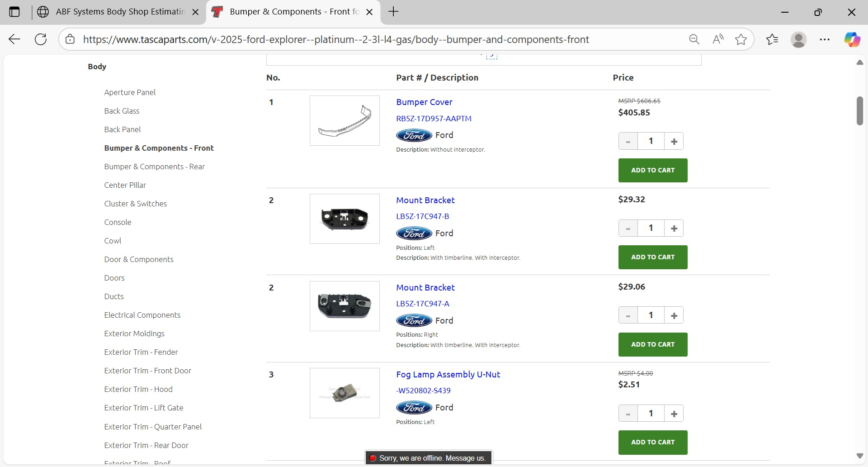The image size is (868, 467).
Task: Open browser settings and more menu
Action: (x=825, y=39)
